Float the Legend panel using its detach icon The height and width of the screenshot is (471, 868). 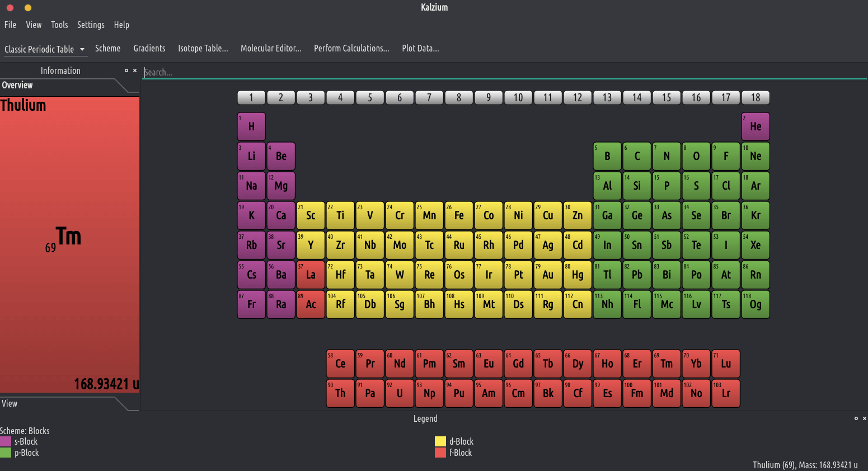pos(856,418)
